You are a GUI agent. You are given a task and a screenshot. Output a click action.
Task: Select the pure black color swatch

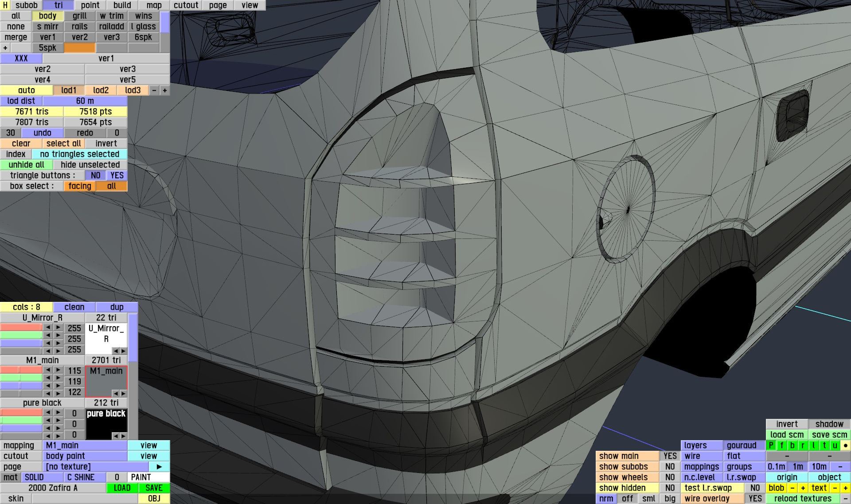(106, 423)
